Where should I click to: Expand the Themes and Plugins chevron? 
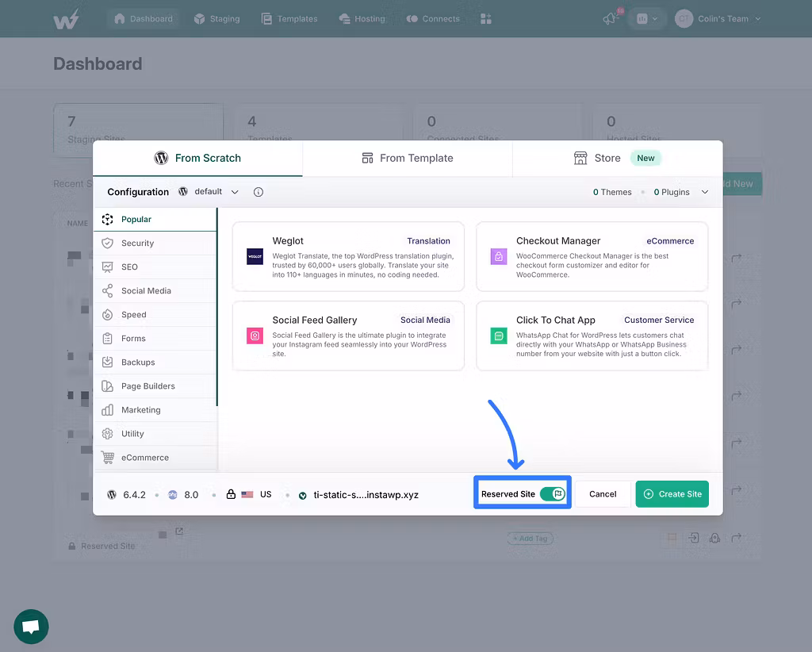[705, 192]
